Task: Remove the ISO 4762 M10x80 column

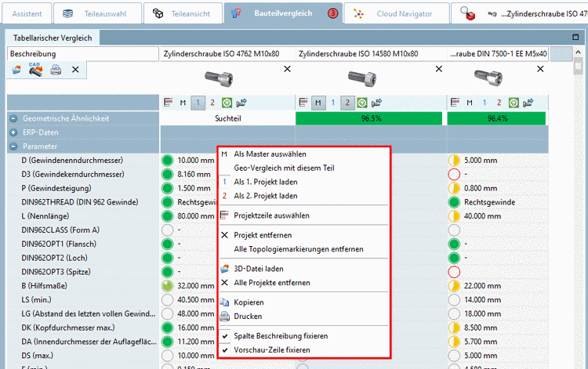Action: (x=287, y=69)
